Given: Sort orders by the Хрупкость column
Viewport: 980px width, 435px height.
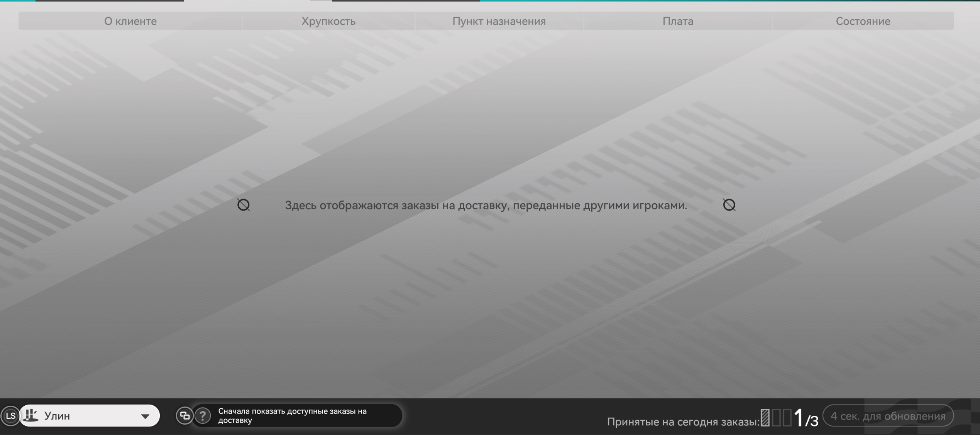Looking at the screenshot, I should [x=328, y=21].
